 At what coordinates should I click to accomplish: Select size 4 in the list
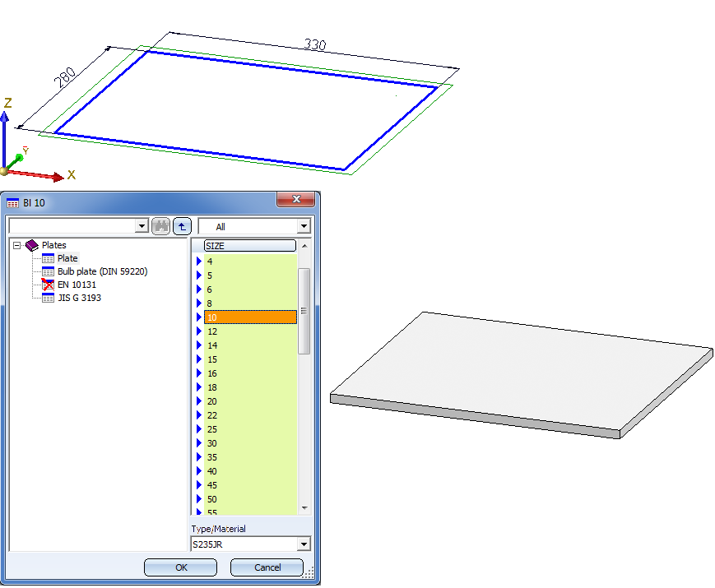250,262
